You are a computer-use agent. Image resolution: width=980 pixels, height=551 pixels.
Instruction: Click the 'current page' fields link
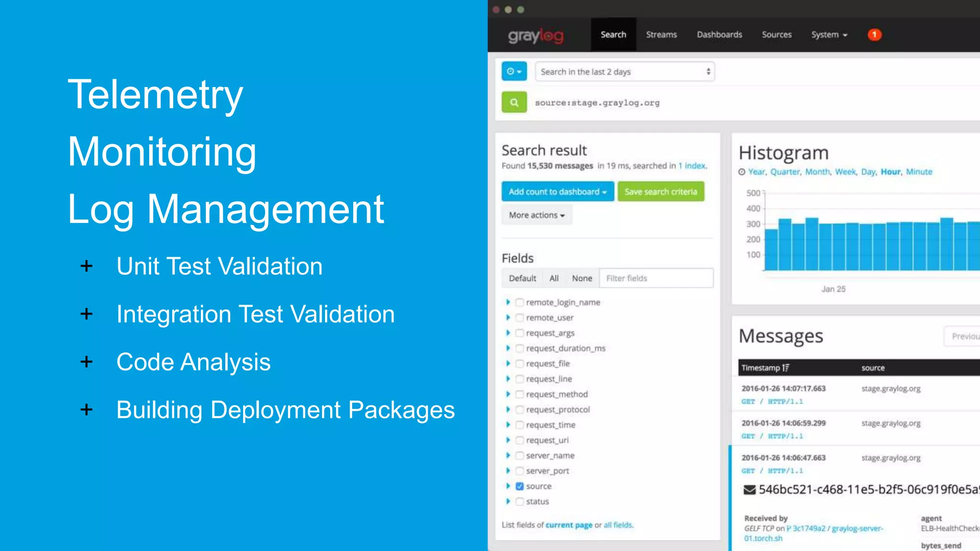coord(569,525)
